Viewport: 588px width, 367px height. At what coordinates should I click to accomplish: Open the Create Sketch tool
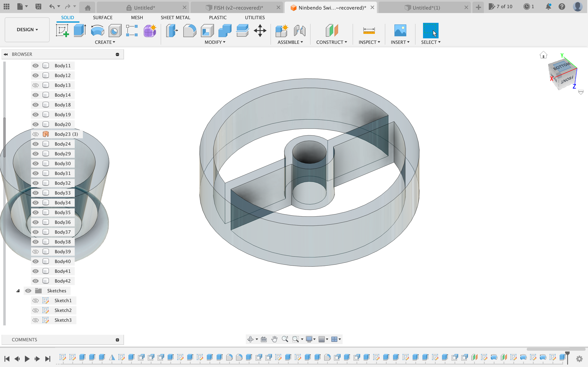tap(62, 31)
